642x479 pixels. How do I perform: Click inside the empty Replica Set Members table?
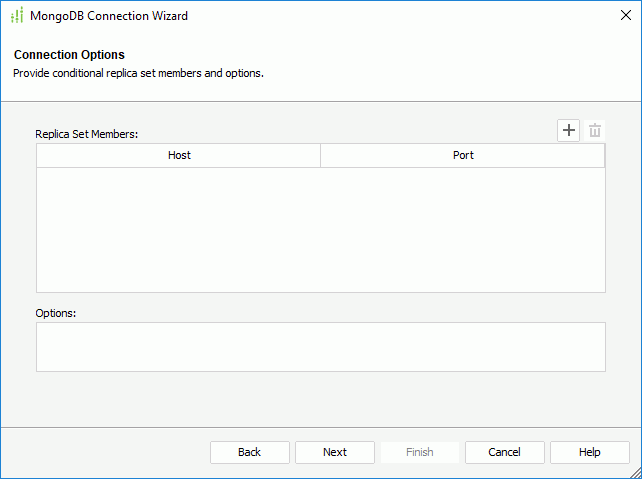[x=320, y=229]
